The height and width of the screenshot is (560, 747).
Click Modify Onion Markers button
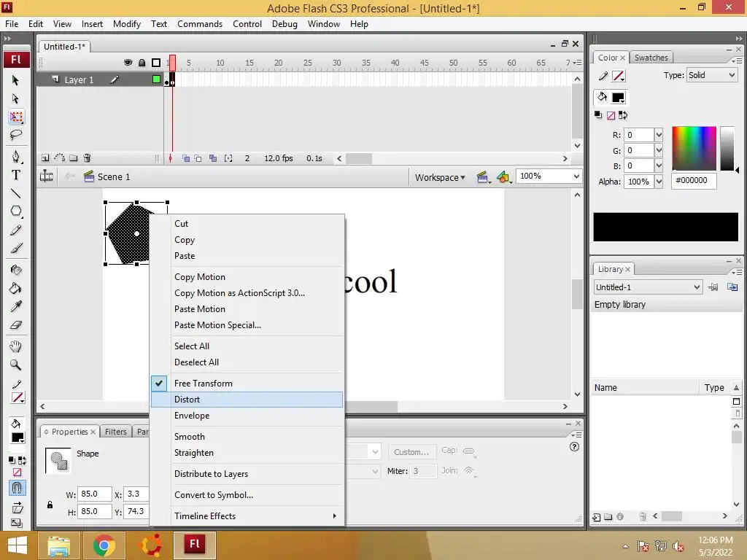click(228, 158)
